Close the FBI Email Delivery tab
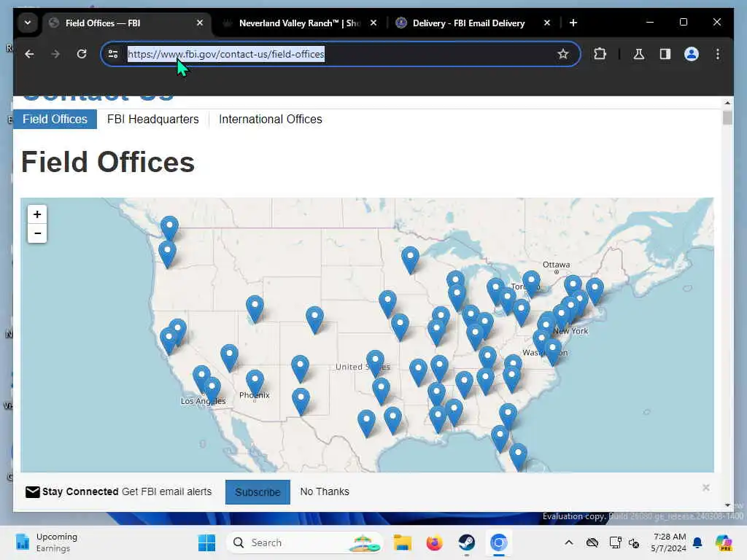Image resolution: width=747 pixels, height=560 pixels. 547,23
